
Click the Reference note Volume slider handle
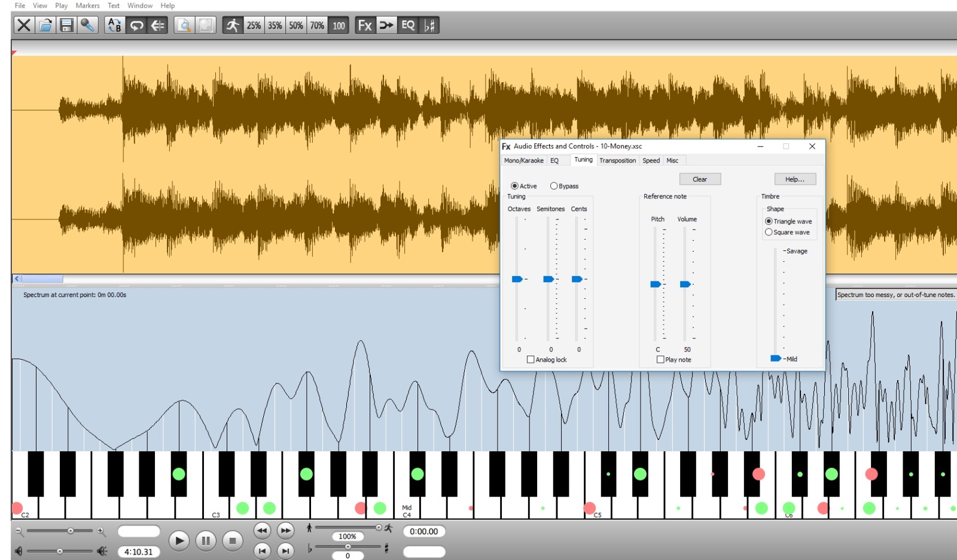(685, 284)
